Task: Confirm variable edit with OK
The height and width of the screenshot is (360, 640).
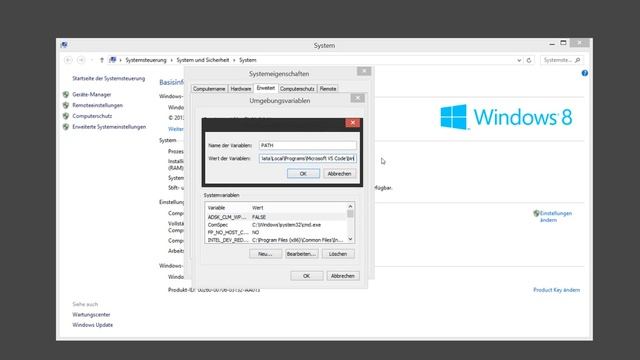Action: [x=303, y=173]
